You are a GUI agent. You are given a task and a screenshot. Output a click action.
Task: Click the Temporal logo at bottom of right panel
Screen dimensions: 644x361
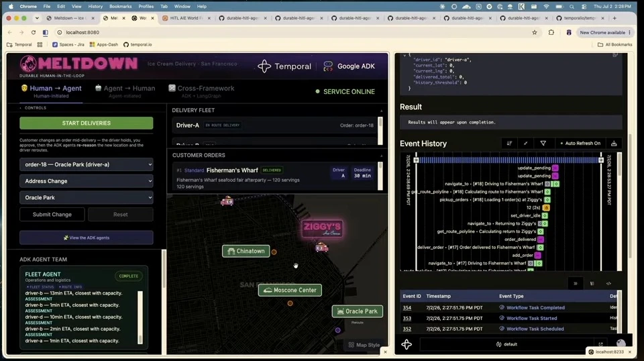pos(407,344)
